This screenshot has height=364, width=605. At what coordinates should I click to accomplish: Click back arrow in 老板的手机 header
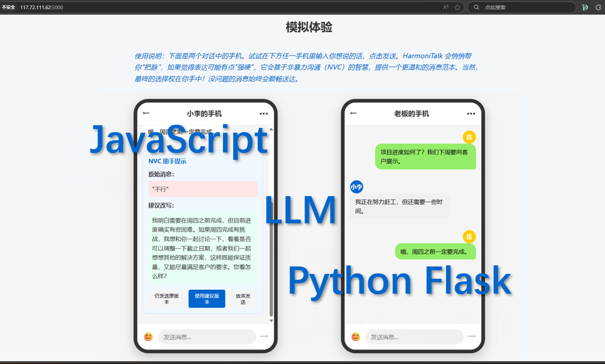point(353,113)
